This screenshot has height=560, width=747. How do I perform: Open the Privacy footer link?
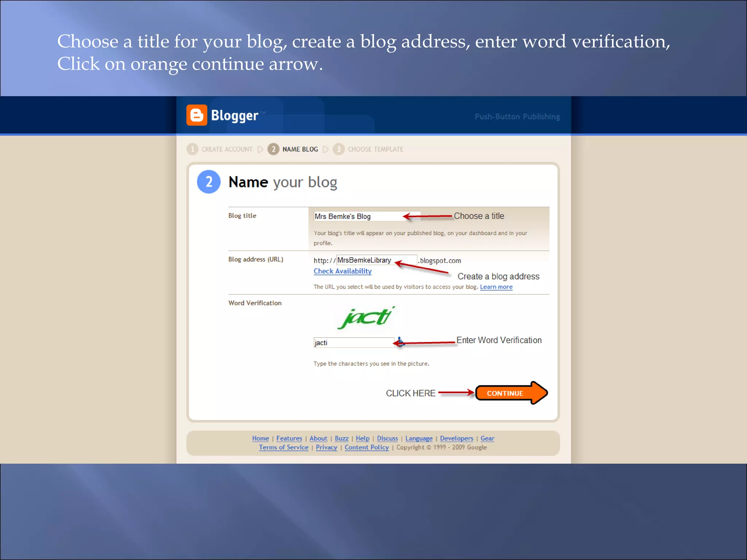click(326, 447)
